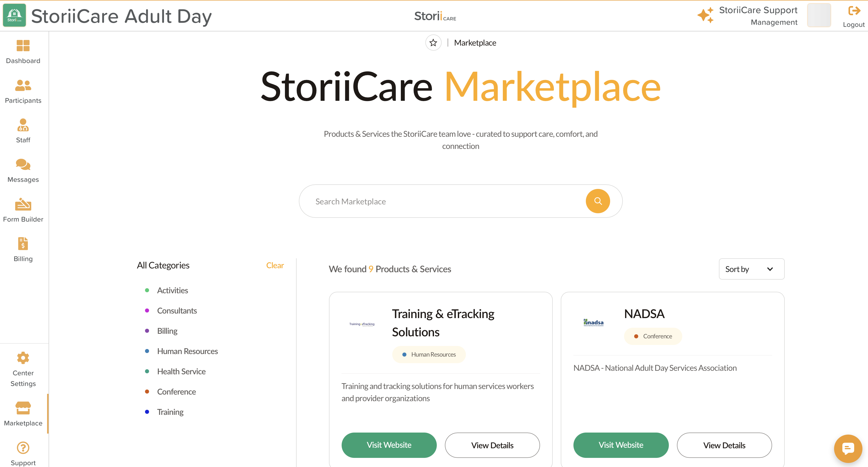Click the Logout icon
Screen dimensions: 868x467
click(x=854, y=11)
